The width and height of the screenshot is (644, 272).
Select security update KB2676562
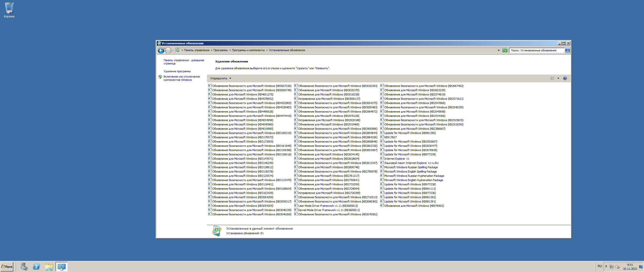point(336,214)
